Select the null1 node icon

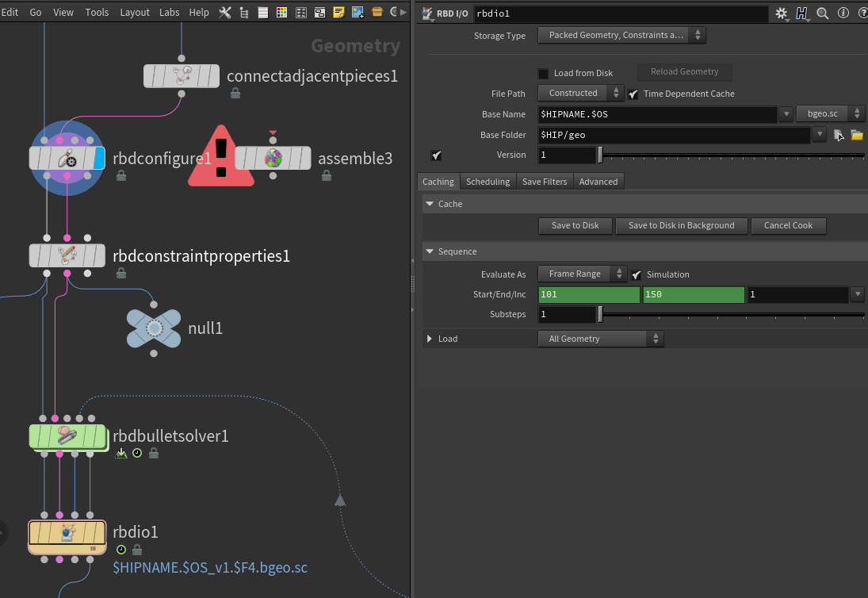(x=154, y=328)
